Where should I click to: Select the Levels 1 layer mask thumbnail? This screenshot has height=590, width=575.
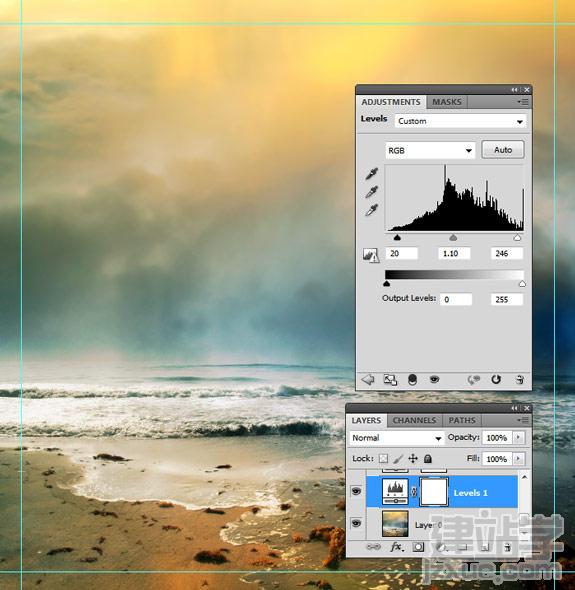tap(434, 491)
